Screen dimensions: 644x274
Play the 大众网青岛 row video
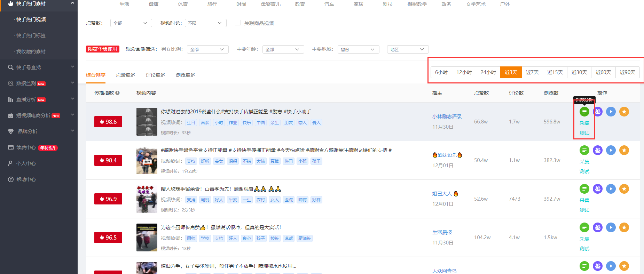pyautogui.click(x=611, y=266)
